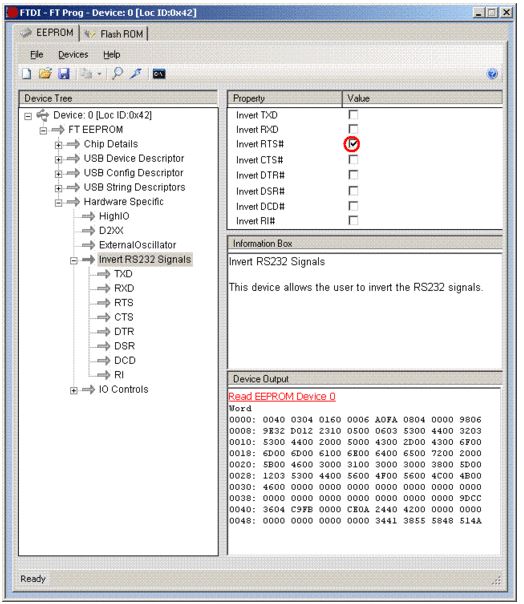Program devices with the lightning bolt icon

pos(136,73)
